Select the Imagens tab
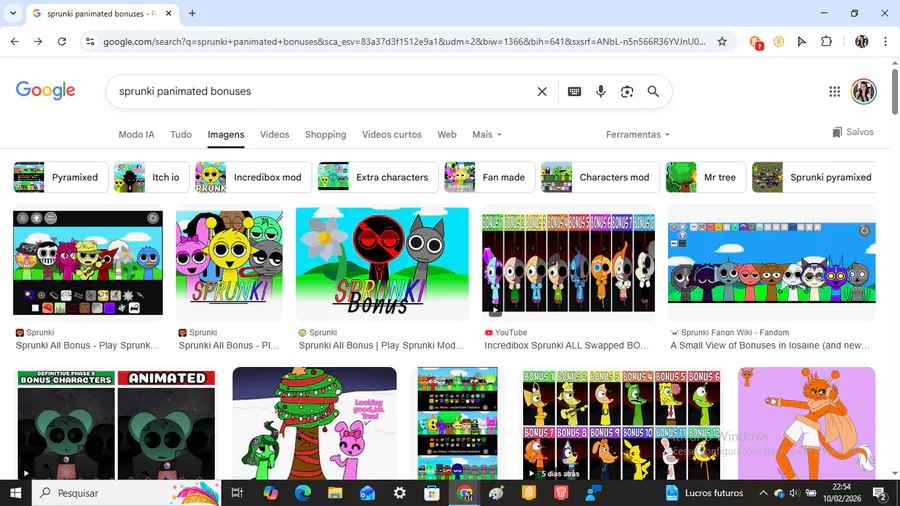The width and height of the screenshot is (900, 506). pos(226,134)
